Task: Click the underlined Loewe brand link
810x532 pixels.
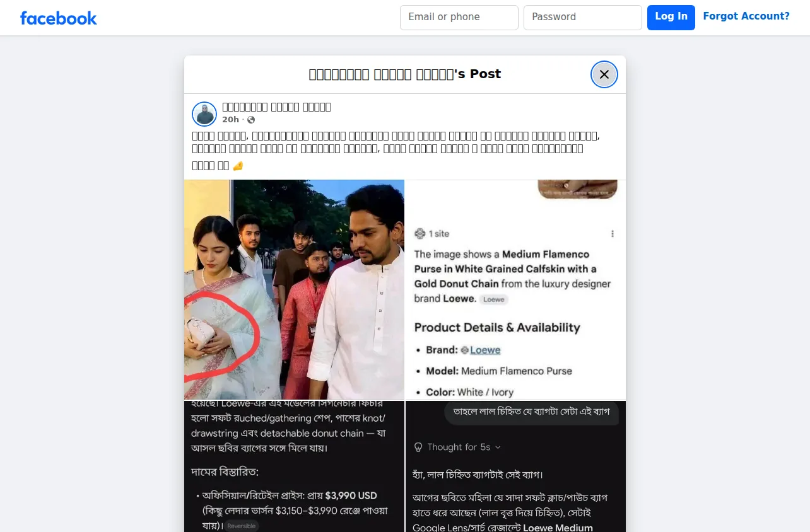Action: (x=485, y=350)
